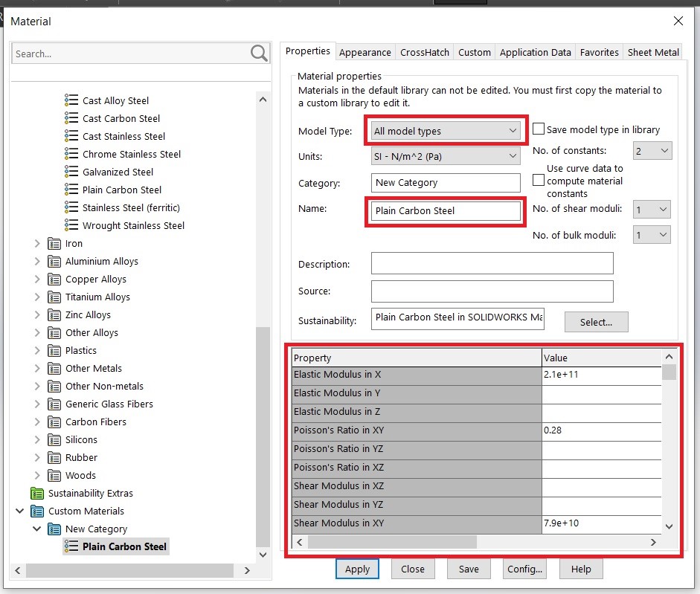Open the Favorites tab
The width and height of the screenshot is (700, 594).
(599, 52)
